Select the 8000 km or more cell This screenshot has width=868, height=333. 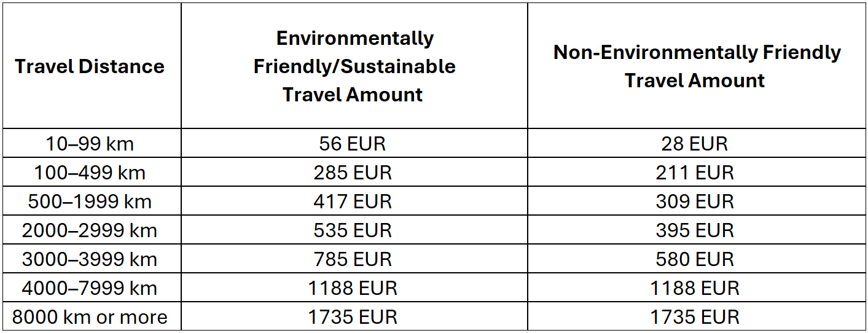pyautogui.click(x=92, y=316)
